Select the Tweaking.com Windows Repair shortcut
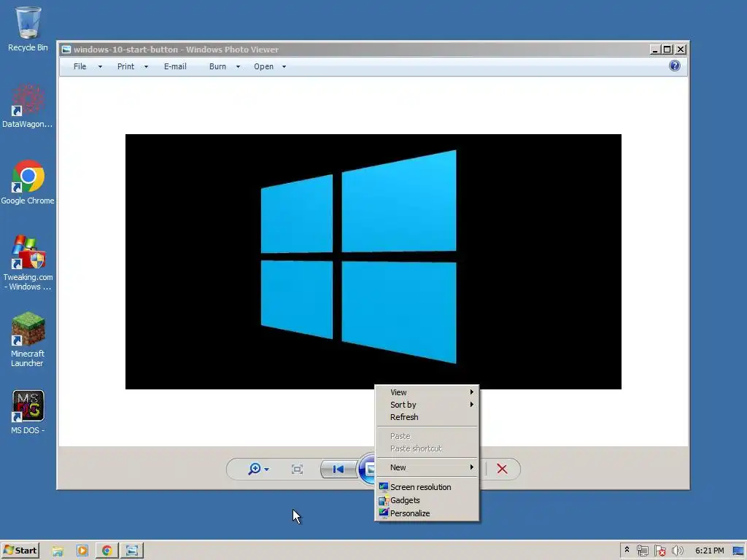 [x=28, y=262]
